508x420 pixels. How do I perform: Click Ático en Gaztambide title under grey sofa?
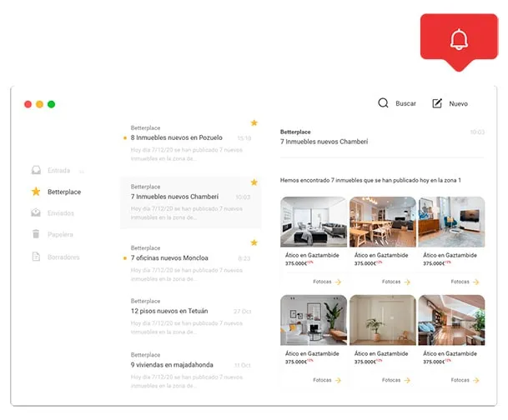coord(312,255)
